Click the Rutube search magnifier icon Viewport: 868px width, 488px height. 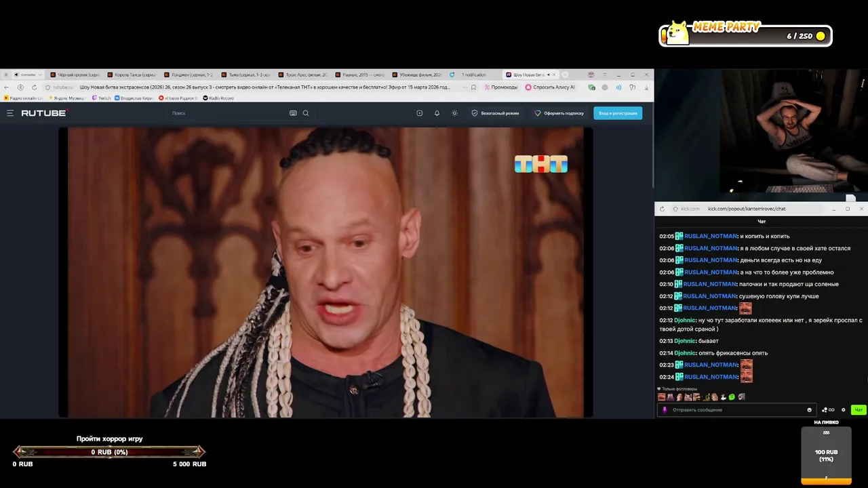pos(306,113)
